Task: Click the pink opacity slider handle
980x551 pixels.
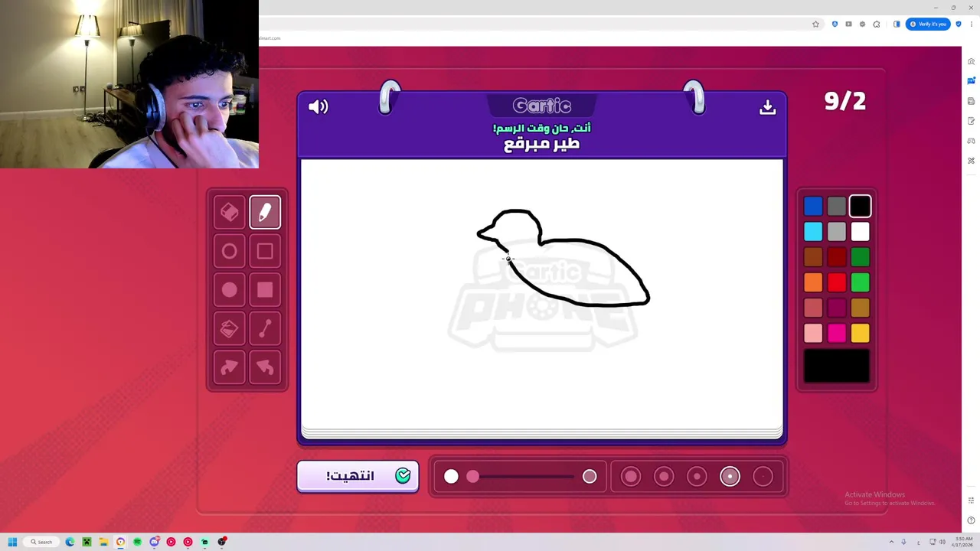Action: pyautogui.click(x=472, y=477)
